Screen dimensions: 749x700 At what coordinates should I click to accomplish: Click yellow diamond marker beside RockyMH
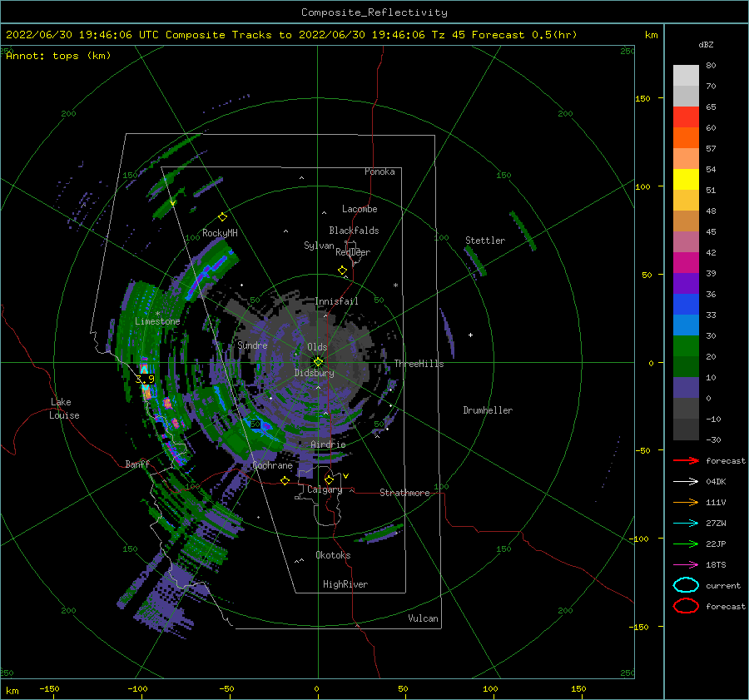click(222, 217)
